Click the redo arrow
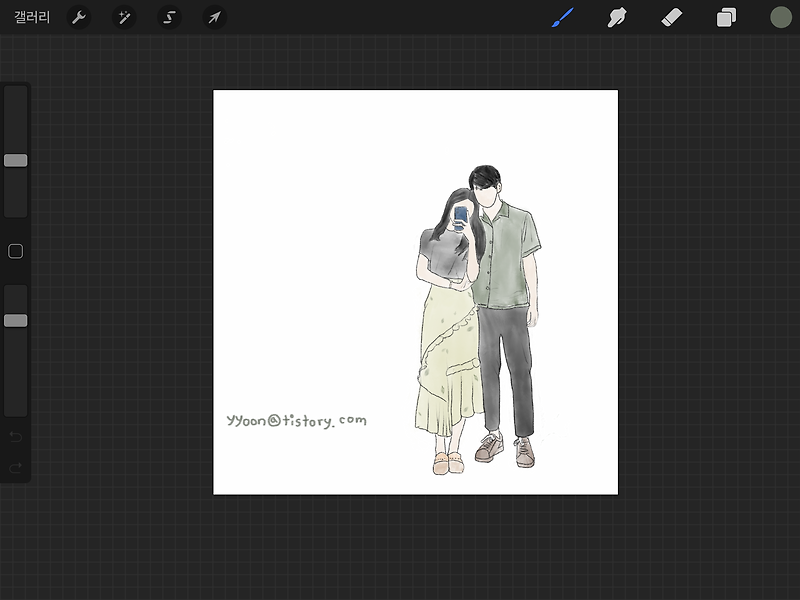 click(16, 467)
